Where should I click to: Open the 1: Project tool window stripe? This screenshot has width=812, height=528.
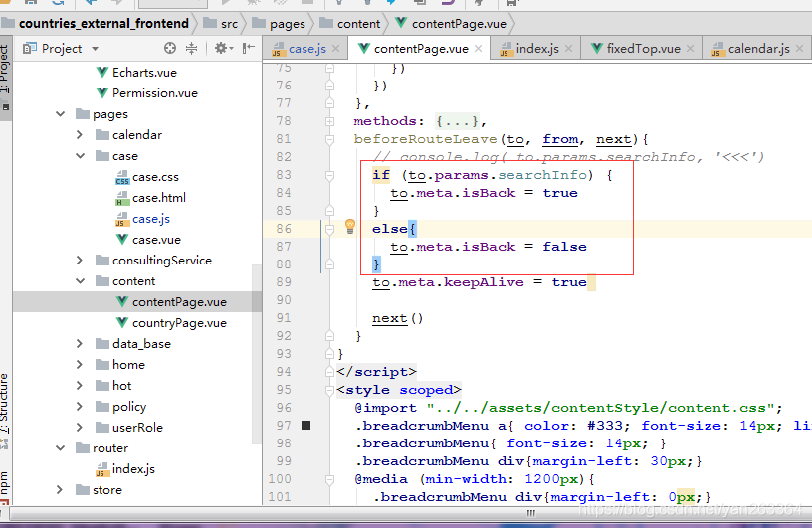pos(5,78)
